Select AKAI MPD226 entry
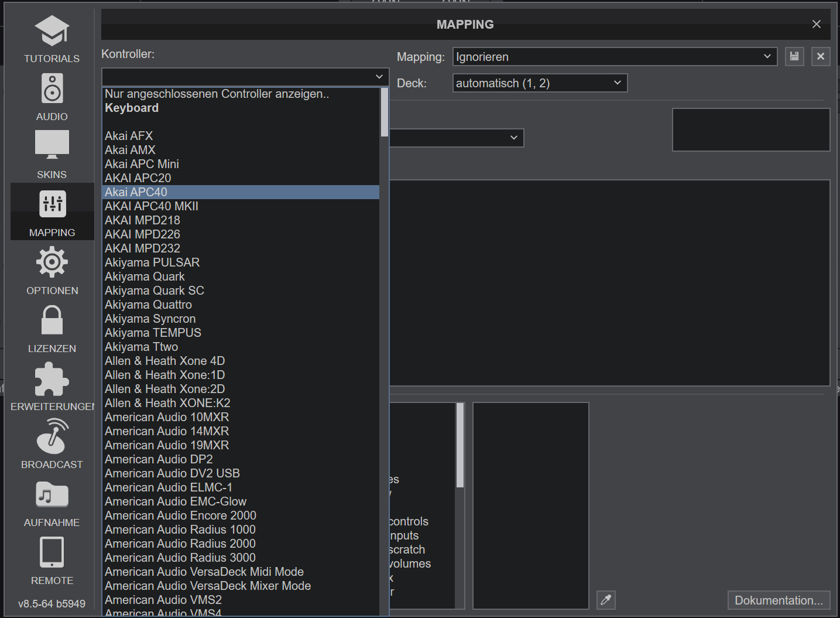Screen dimensions: 840x618 (241, 234)
